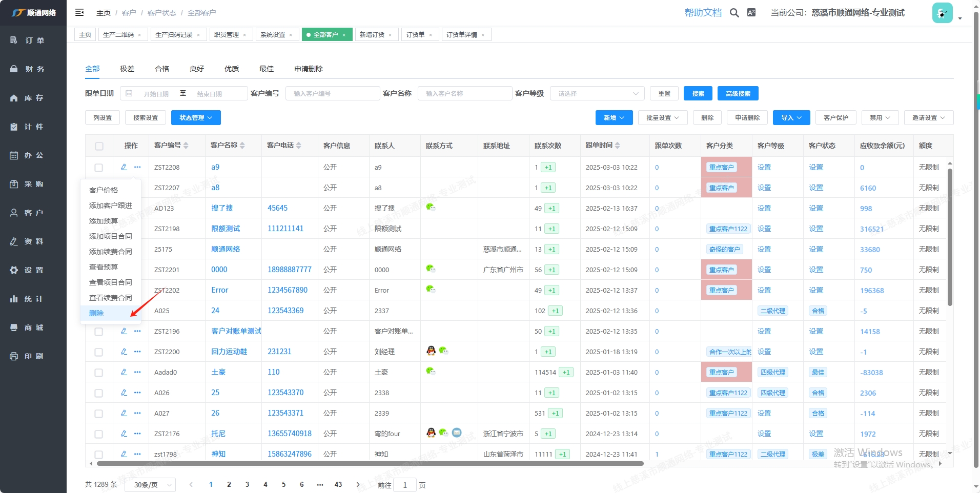Screen dimensions: 980x493
Task: Close the 生产二维码 tab
Action: click(x=140, y=35)
